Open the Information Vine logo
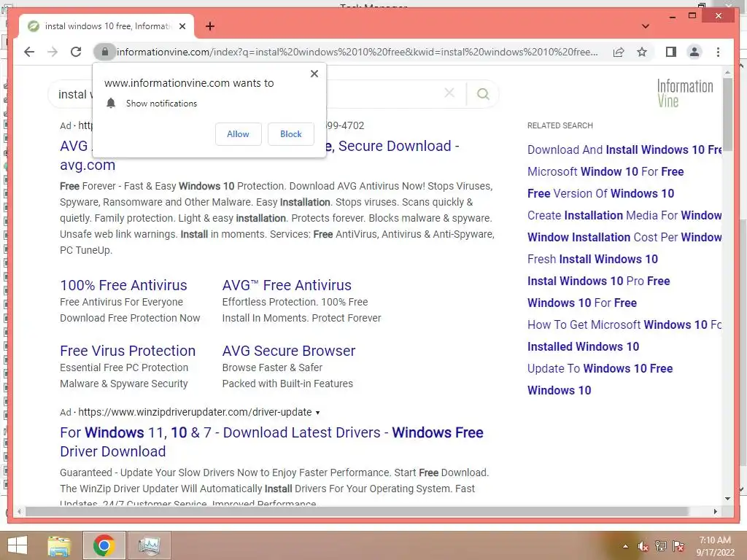 [685, 93]
